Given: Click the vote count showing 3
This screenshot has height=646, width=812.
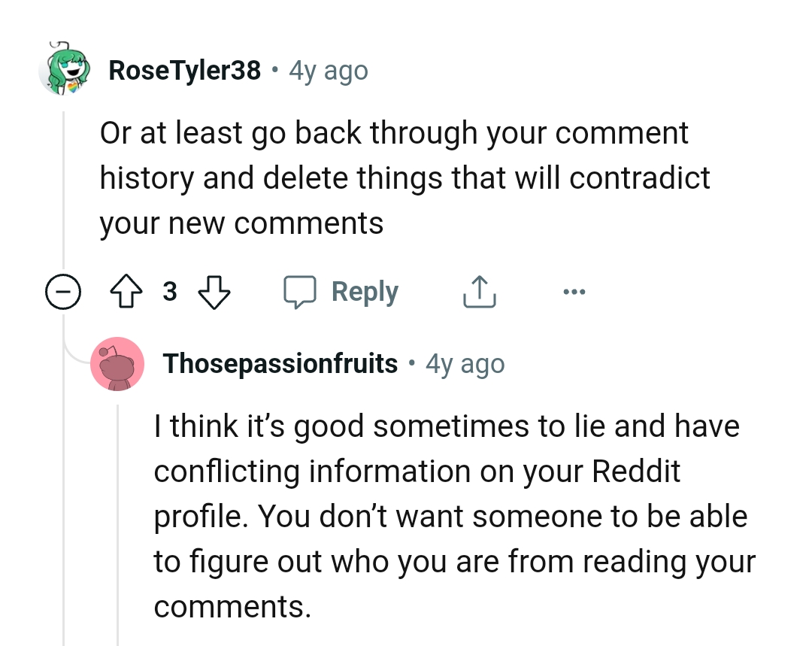Looking at the screenshot, I should (170, 292).
